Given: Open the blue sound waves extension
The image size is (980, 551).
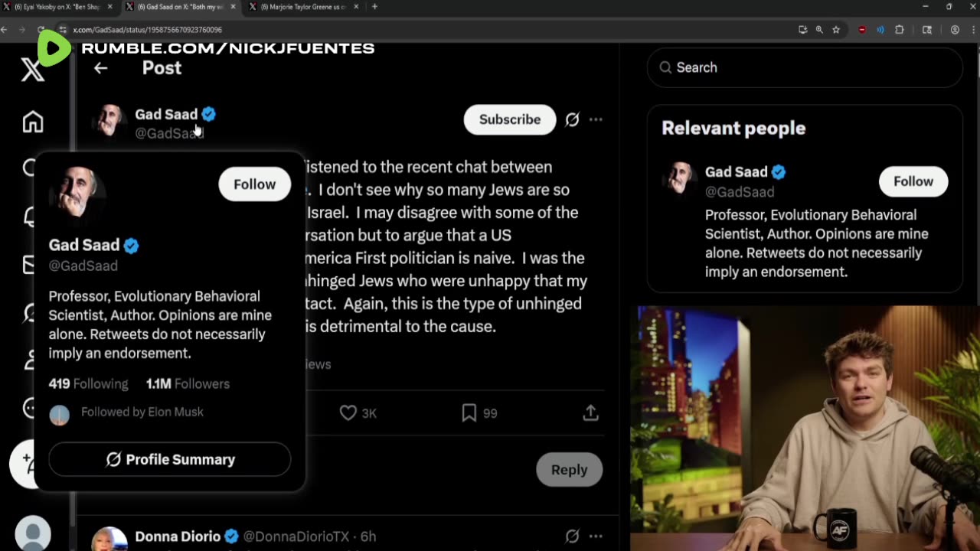Looking at the screenshot, I should click(880, 30).
